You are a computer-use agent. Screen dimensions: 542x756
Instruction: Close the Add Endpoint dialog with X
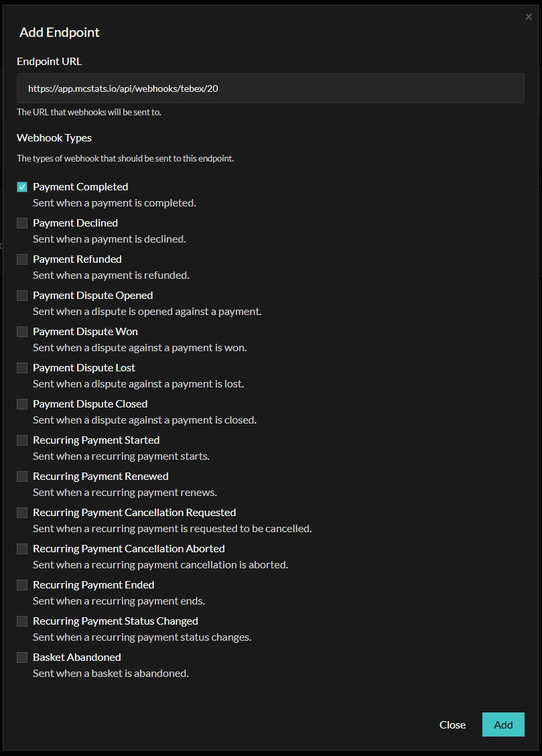(529, 17)
